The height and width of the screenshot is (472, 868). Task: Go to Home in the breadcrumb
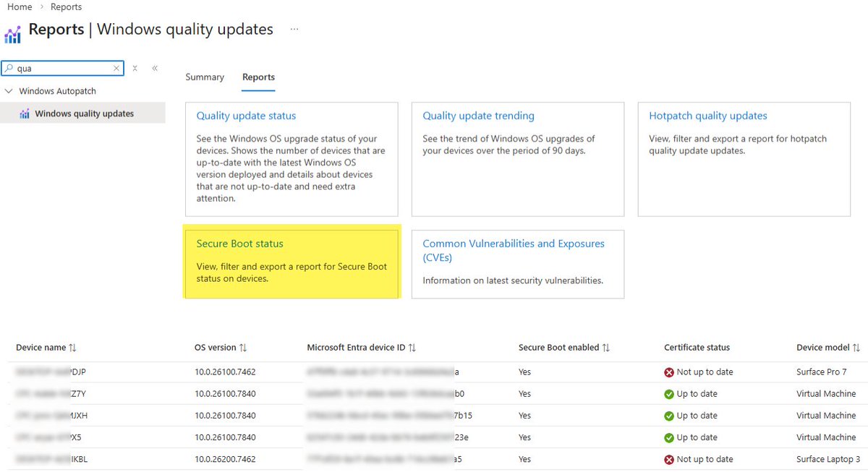(20, 7)
